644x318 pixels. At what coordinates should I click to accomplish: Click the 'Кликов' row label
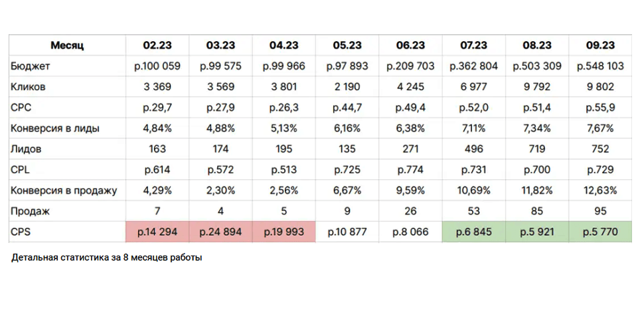tap(30, 87)
